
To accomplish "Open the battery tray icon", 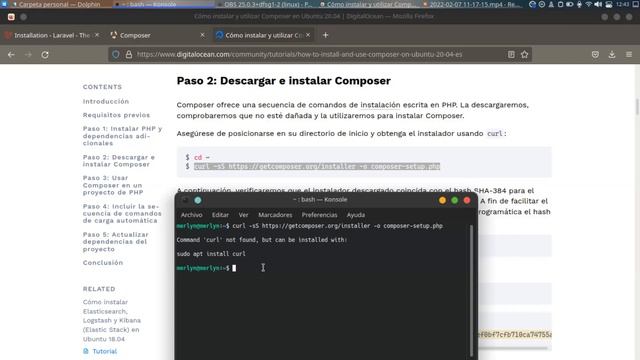I will (x=569, y=4).
